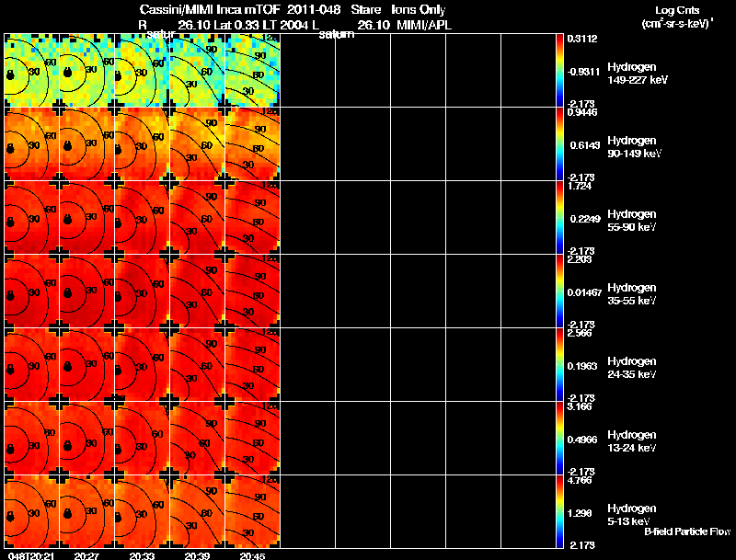
Task: Click the 'Cassini/MIMI Inca mTOF' title text
Action: pos(211,9)
